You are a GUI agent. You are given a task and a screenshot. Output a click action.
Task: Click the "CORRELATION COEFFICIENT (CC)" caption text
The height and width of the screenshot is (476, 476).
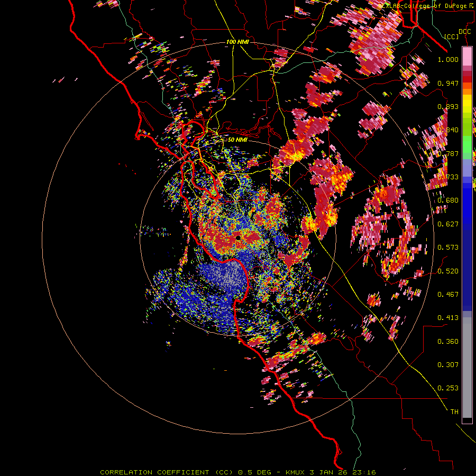[x=167, y=472]
